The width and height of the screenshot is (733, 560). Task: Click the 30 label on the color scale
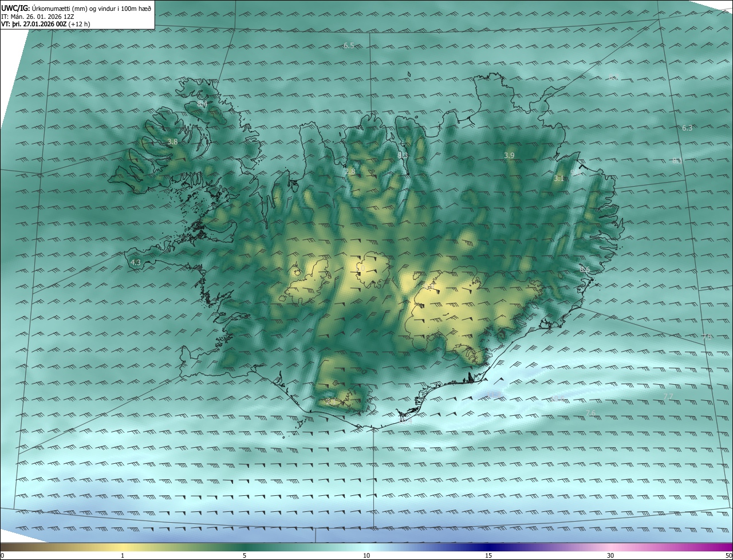[610, 555]
